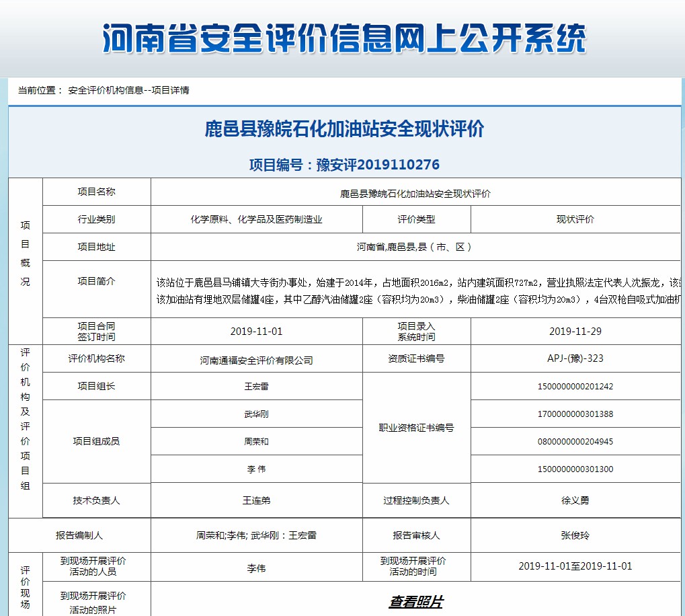Screen dimensions: 685x616
Task: Select team member 周荣和
Action: pyautogui.click(x=256, y=441)
